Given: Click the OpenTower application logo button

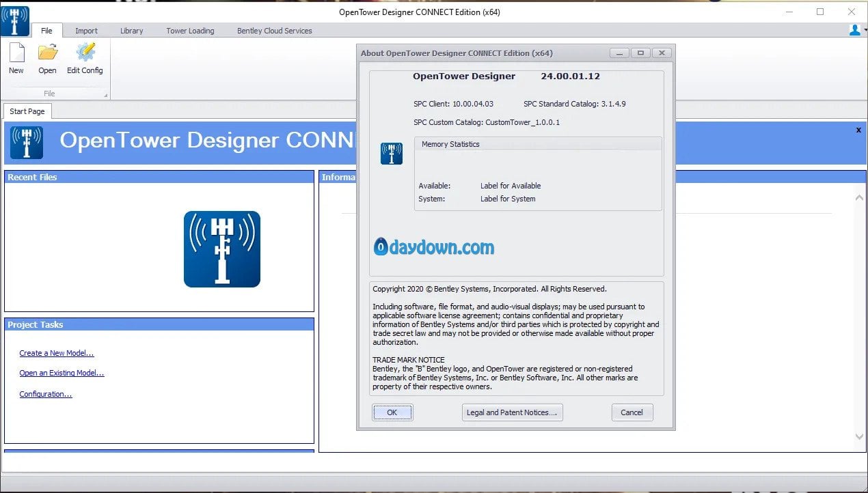Looking at the screenshot, I should pos(15,20).
